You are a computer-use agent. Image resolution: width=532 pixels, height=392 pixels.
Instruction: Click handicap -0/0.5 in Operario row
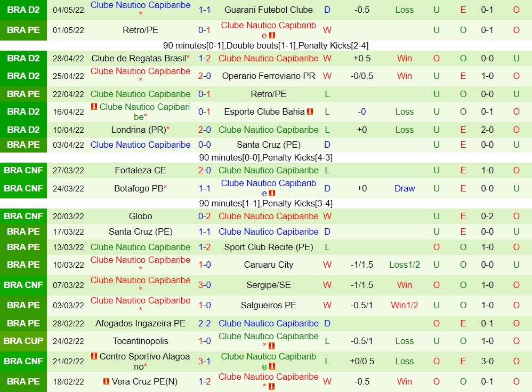pos(361,76)
